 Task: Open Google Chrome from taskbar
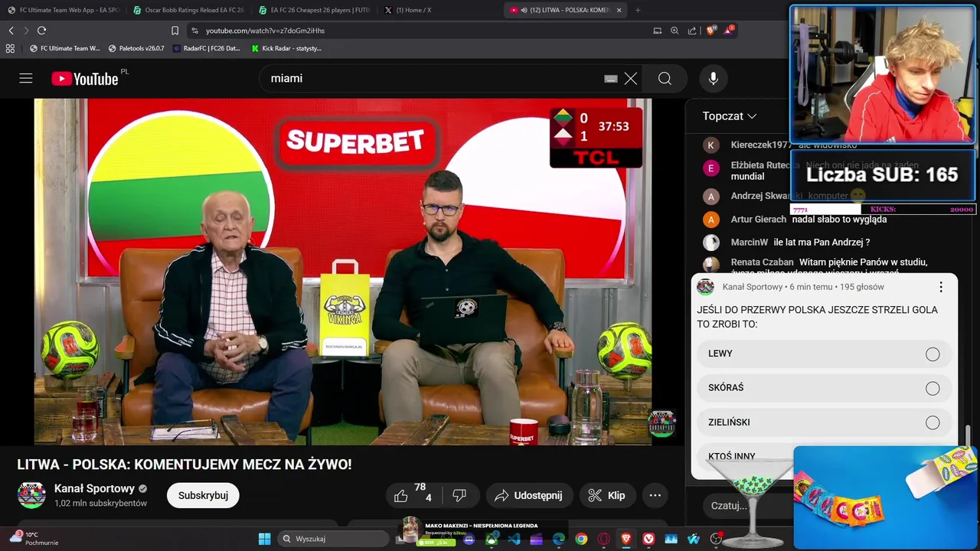581,539
